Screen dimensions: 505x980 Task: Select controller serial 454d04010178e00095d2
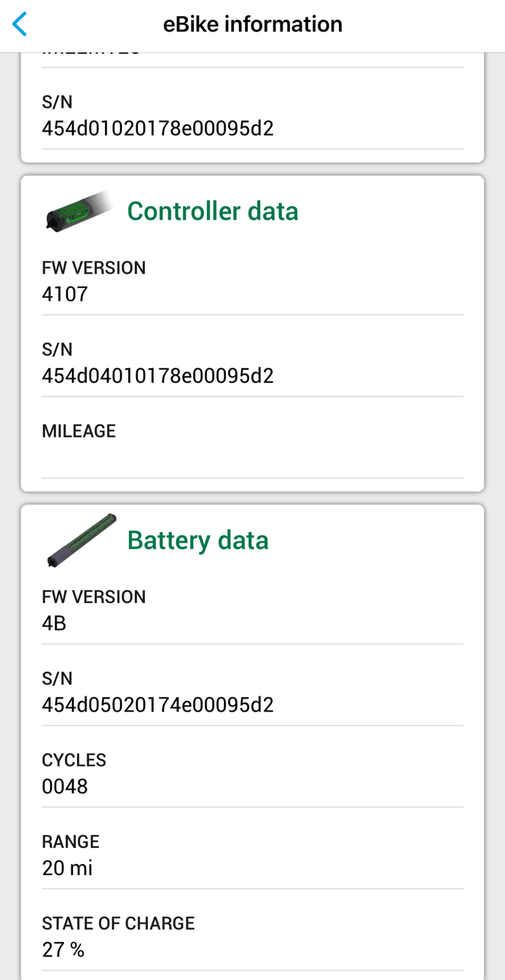click(158, 376)
